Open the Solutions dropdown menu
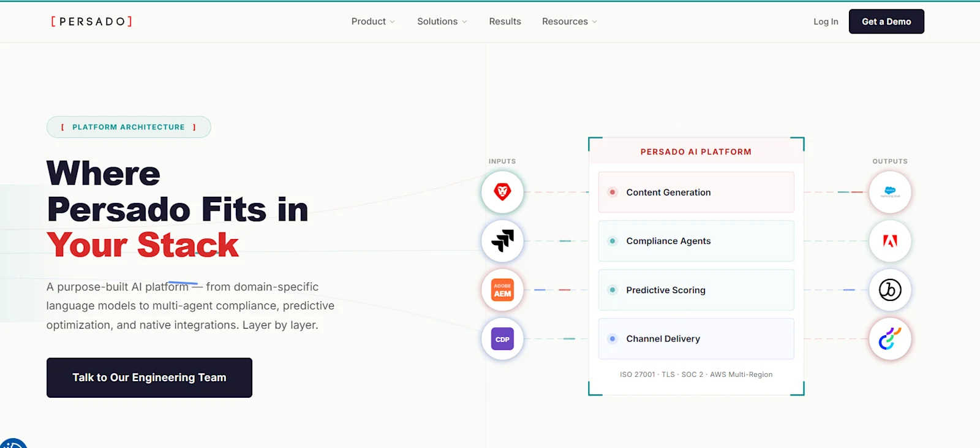The height and width of the screenshot is (448, 980). (x=442, y=21)
